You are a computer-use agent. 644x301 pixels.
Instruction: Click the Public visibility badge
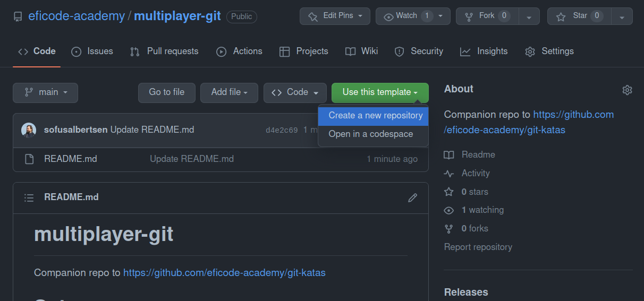[x=242, y=16]
